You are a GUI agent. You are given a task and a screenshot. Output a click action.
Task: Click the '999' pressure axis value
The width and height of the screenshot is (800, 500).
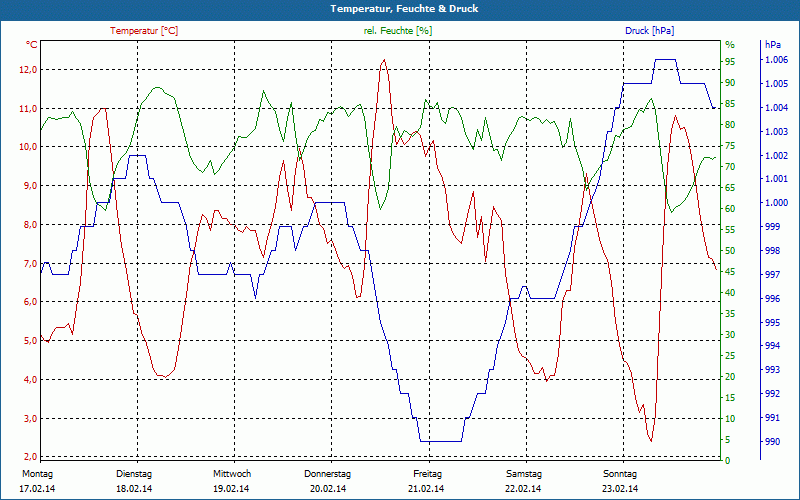(x=772, y=227)
